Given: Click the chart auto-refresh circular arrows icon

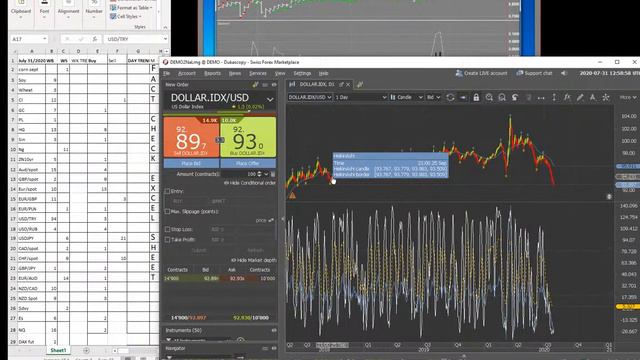Looking at the screenshot, I should coord(450,98).
